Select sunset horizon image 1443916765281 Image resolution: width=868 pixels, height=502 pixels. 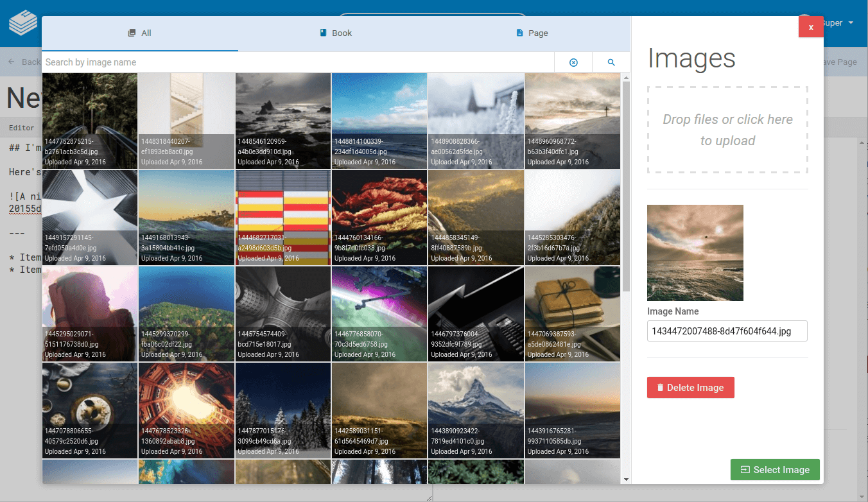[573, 410]
